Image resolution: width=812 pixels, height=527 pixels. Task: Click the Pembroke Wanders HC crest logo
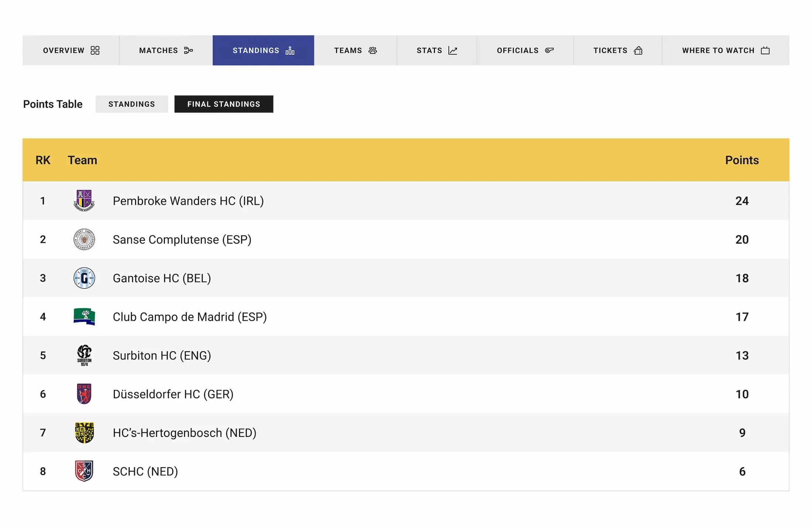click(84, 200)
